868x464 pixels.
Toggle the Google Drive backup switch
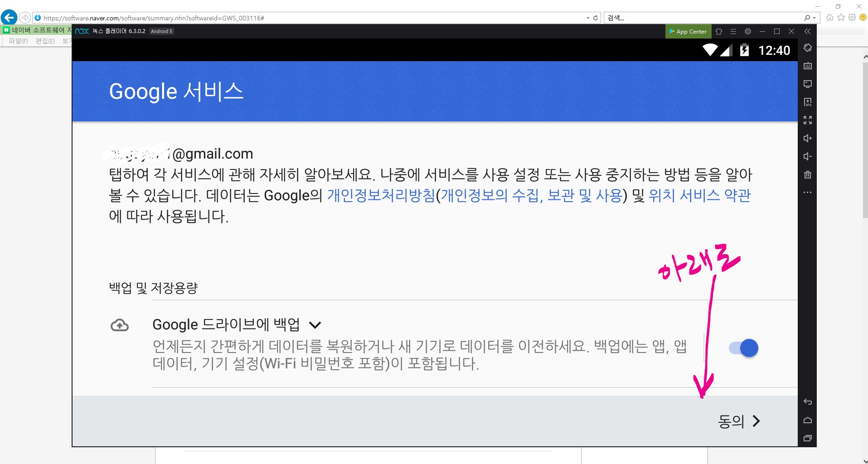[x=744, y=348]
